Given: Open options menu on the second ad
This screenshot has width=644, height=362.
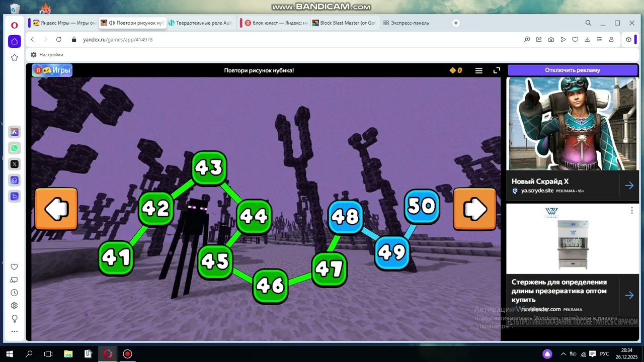Looking at the screenshot, I should click(632, 210).
